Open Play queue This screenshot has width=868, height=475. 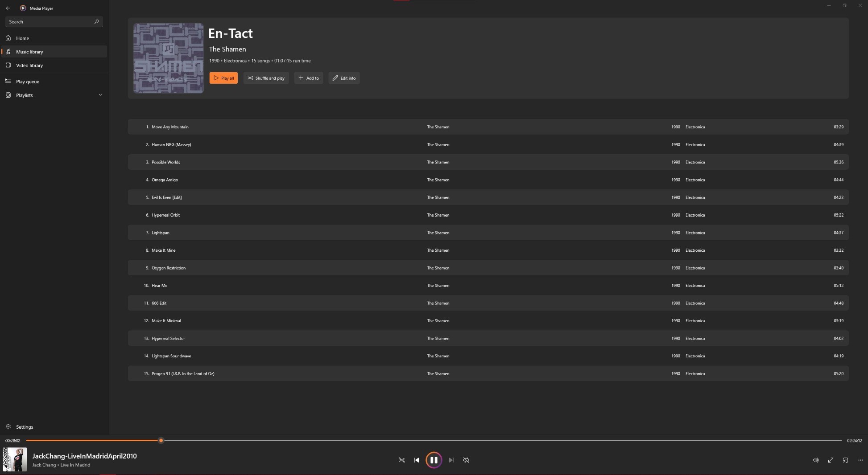click(54, 82)
